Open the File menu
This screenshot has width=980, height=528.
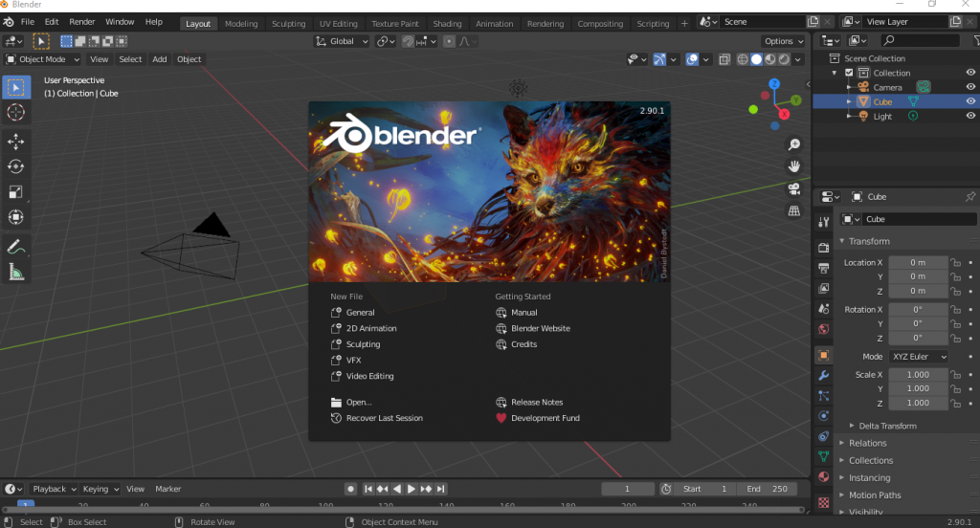[x=28, y=22]
